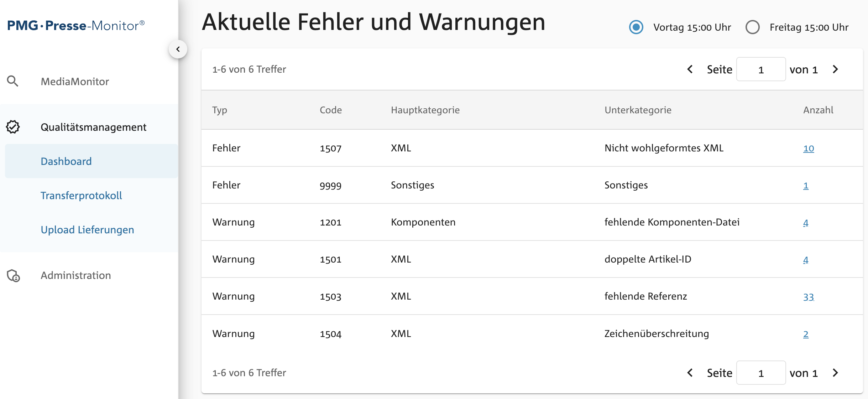Go to previous page in bottom pagination
The width and height of the screenshot is (868, 399).
pos(690,373)
